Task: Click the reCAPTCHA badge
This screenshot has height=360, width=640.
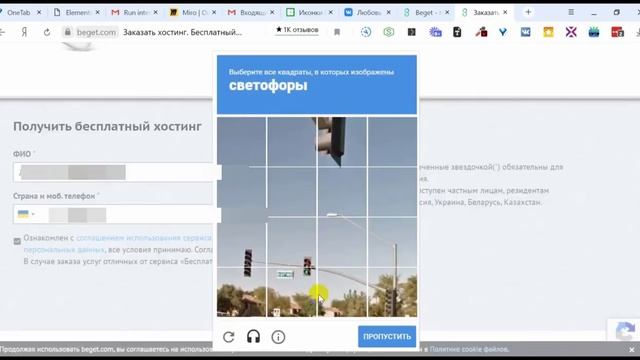Action: click(624, 330)
